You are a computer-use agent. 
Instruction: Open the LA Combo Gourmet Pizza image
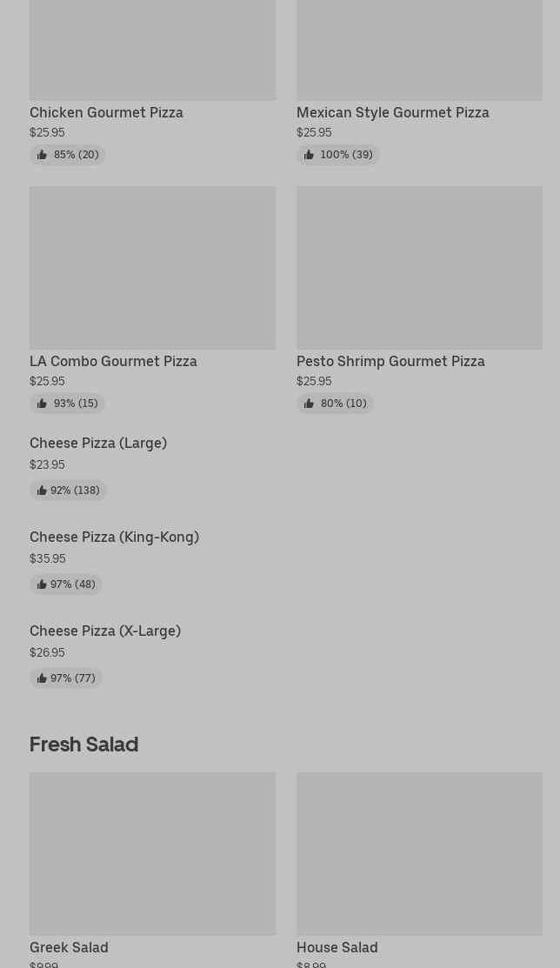(x=152, y=267)
